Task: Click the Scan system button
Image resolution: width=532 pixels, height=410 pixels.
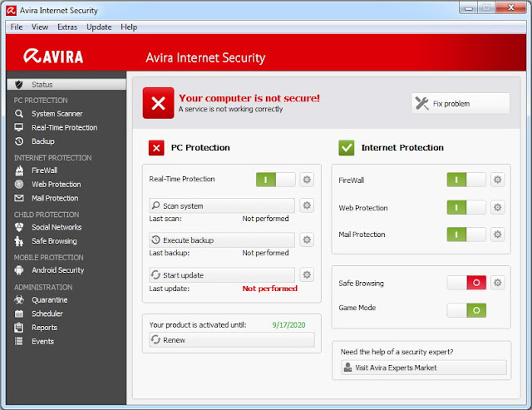Action: (222, 205)
